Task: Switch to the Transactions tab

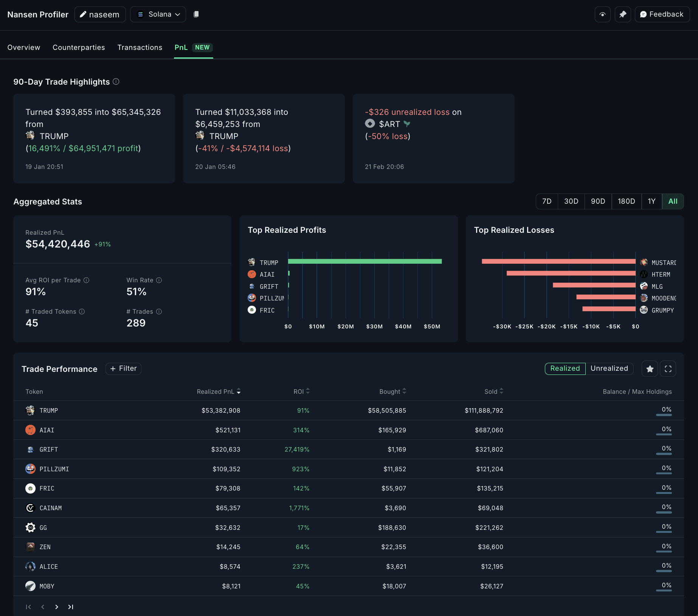Action: point(140,47)
